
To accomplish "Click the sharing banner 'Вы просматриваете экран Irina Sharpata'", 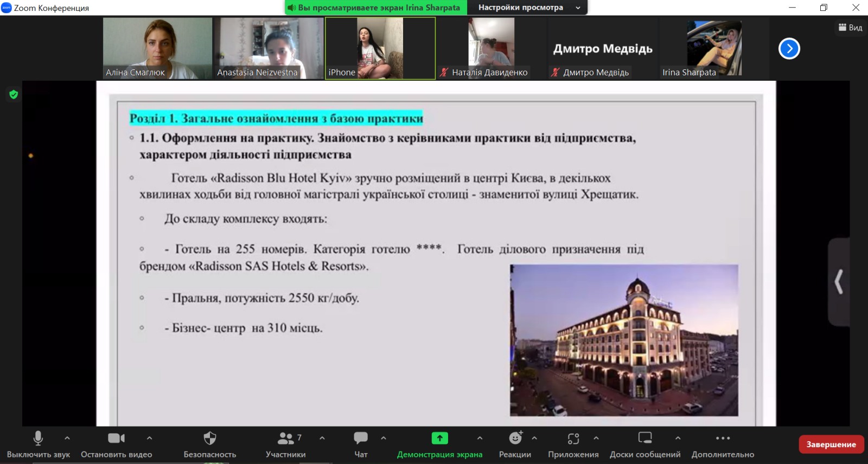I will point(376,8).
